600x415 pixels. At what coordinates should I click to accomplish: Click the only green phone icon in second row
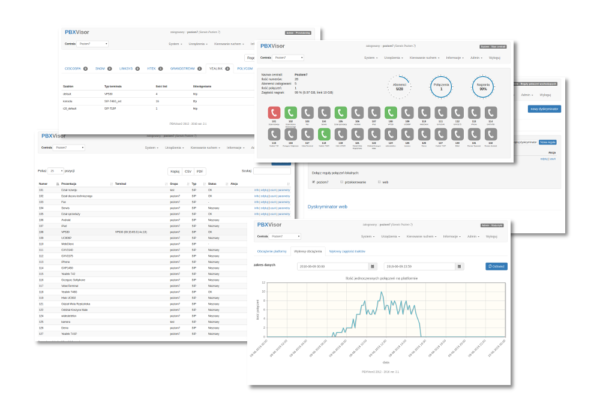(x=324, y=134)
